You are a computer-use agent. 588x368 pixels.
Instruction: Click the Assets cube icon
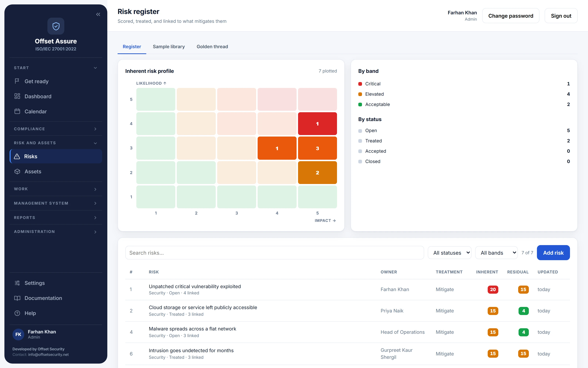click(17, 171)
